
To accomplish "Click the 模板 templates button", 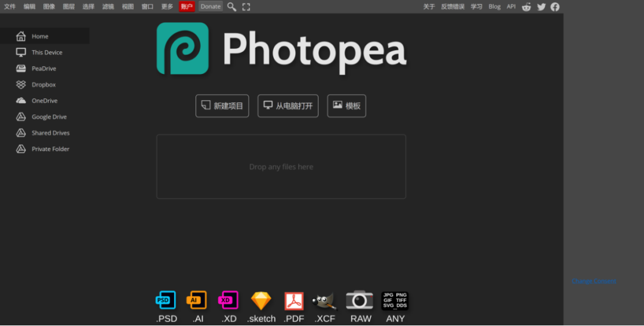I will click(346, 106).
